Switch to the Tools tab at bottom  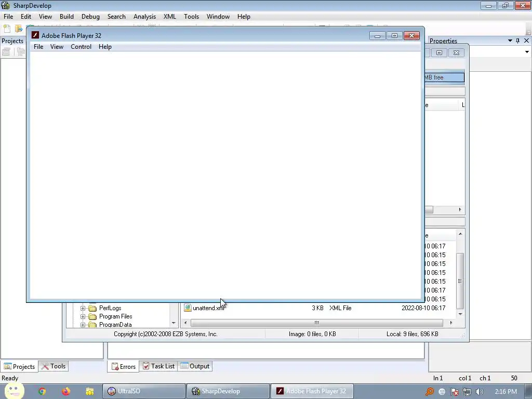click(x=54, y=366)
